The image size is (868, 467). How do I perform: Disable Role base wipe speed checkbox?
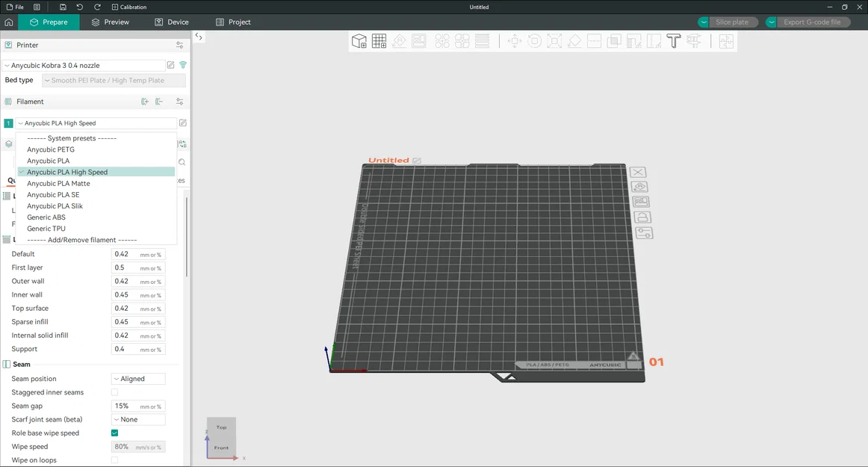(114, 433)
